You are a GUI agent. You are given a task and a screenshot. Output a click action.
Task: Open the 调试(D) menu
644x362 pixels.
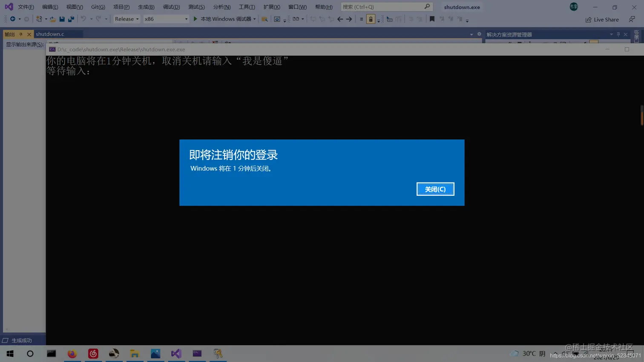pos(171,7)
